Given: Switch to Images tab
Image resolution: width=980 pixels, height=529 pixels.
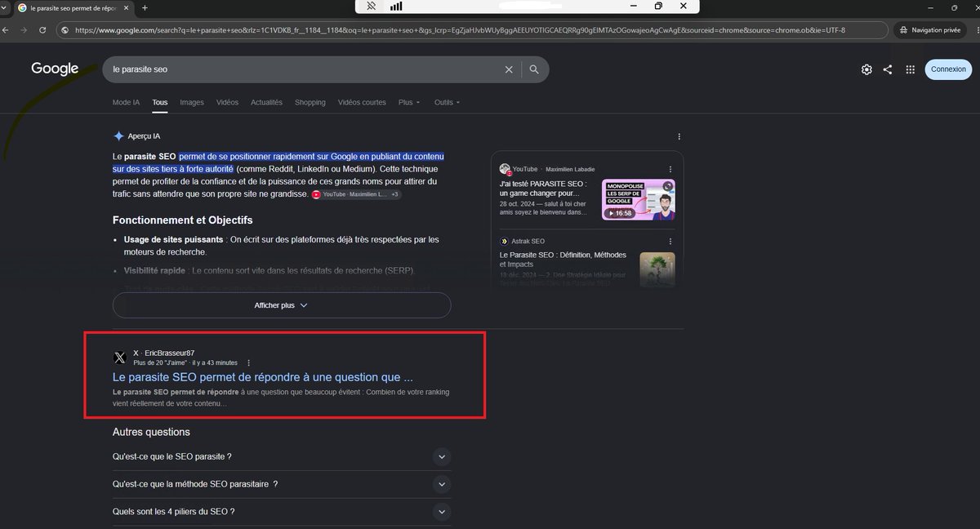Looking at the screenshot, I should [x=192, y=103].
